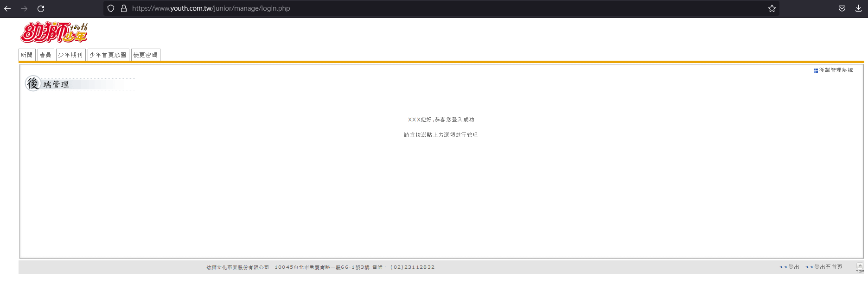The height and width of the screenshot is (284, 868).
Task: Click the company address text in footer
Action: pos(322,267)
